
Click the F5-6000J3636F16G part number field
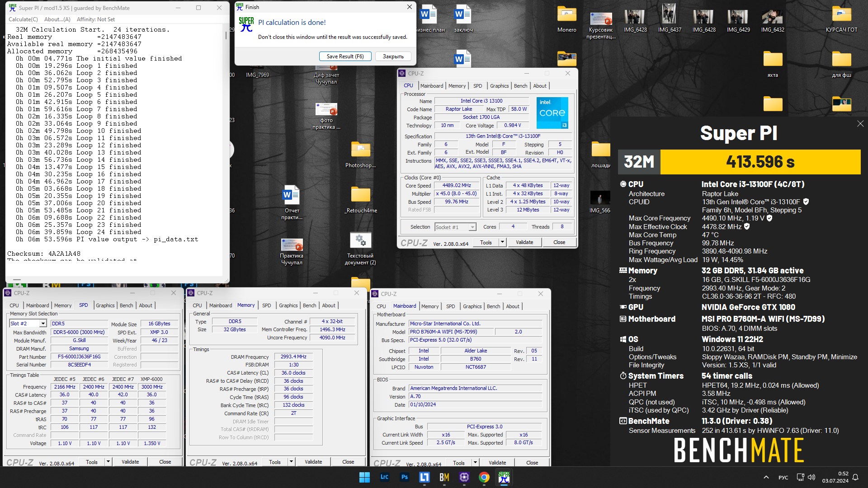click(79, 357)
